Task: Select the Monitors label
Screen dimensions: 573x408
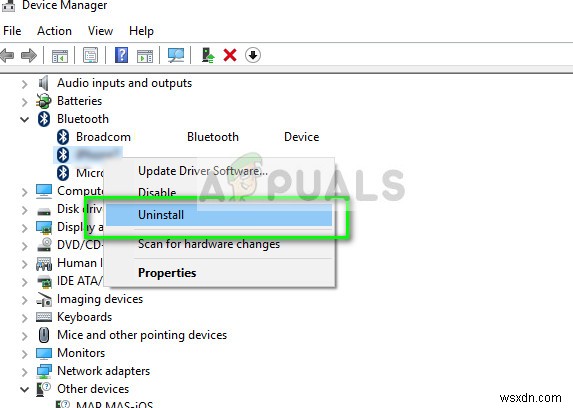Action: (81, 353)
